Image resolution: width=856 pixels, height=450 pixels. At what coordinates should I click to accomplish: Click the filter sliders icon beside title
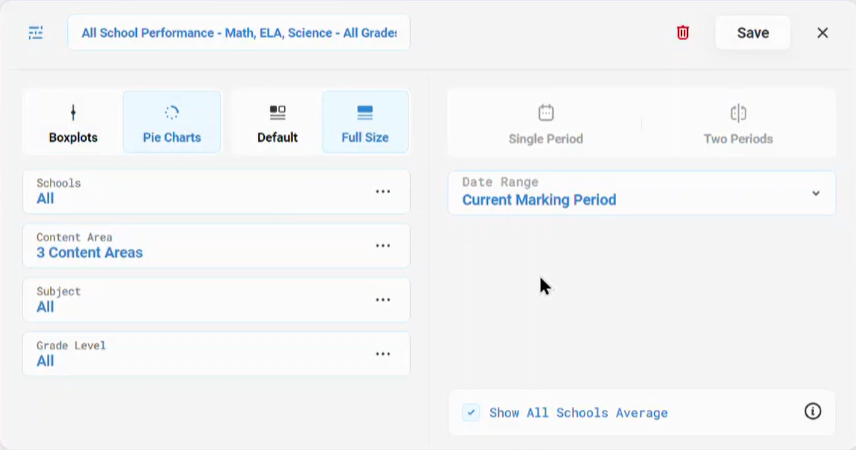(35, 33)
